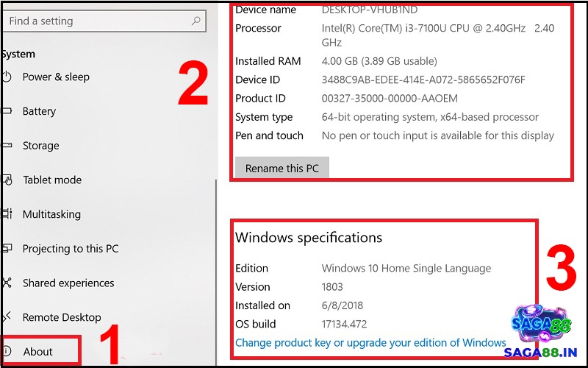Click the OS build label

pyautogui.click(x=255, y=325)
